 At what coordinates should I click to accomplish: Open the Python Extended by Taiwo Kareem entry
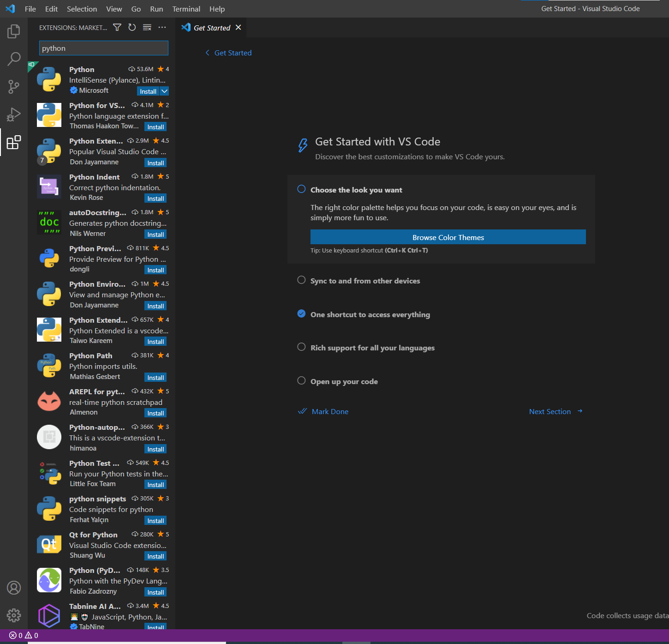[102, 330]
